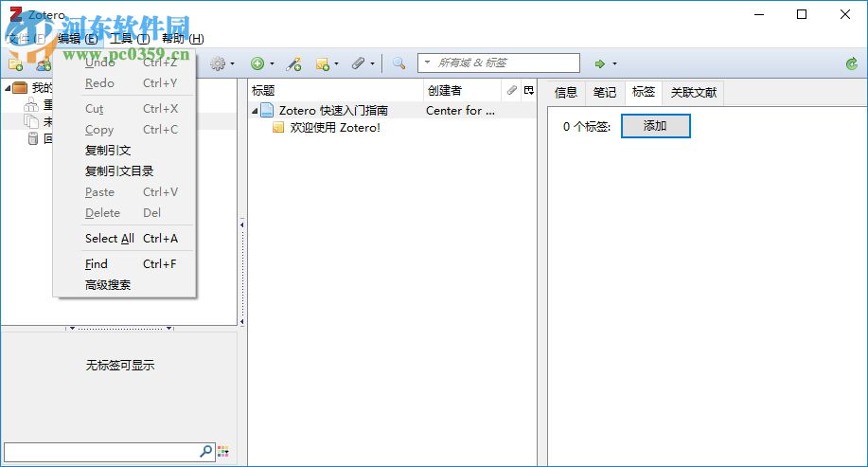Open the search mode arrow in search box
The height and width of the screenshot is (467, 868).
427,63
